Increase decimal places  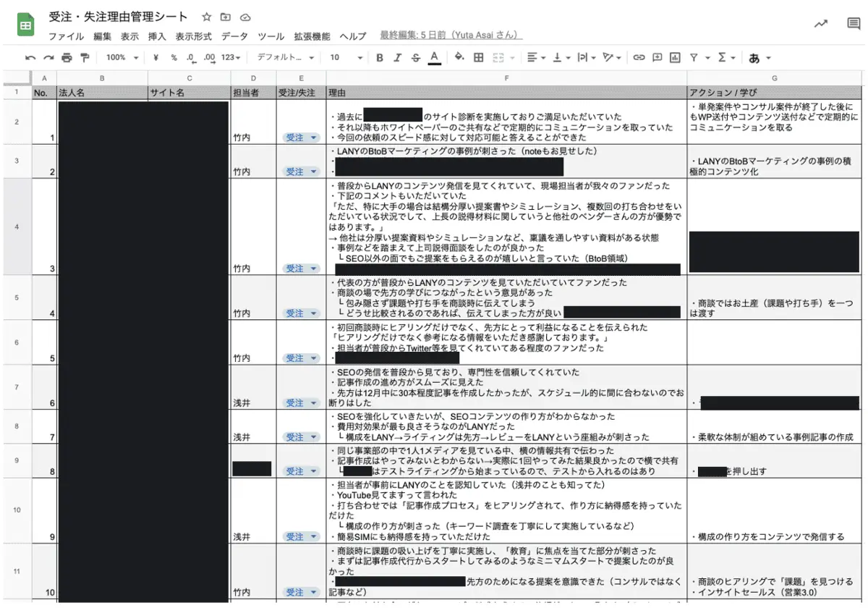pos(210,58)
